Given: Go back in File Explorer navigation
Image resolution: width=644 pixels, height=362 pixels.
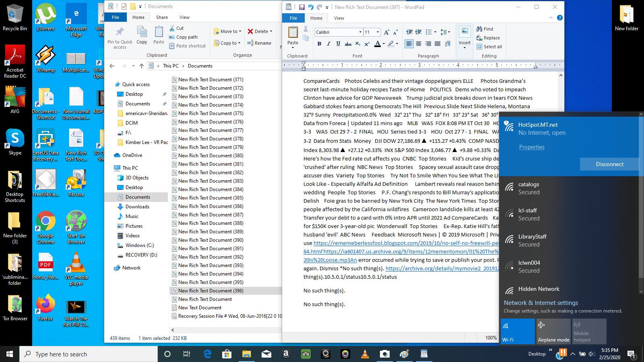Looking at the screenshot, I should [112, 66].
